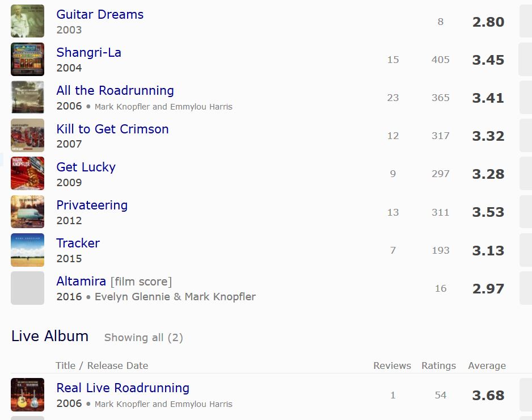Click the Real Live Roadrunning cover thumbnail
The height and width of the screenshot is (420, 532).
27,394
